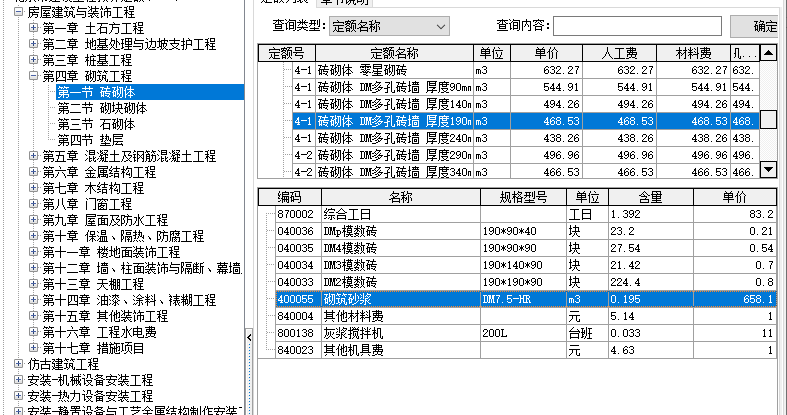This screenshot has width=787, height=415.
Task: Click the upper table 单价 column header
Action: click(x=546, y=53)
